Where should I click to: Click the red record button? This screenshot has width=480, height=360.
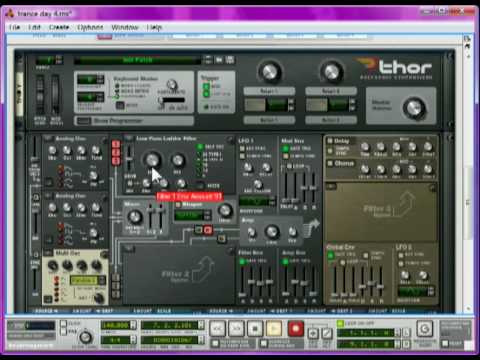click(295, 329)
